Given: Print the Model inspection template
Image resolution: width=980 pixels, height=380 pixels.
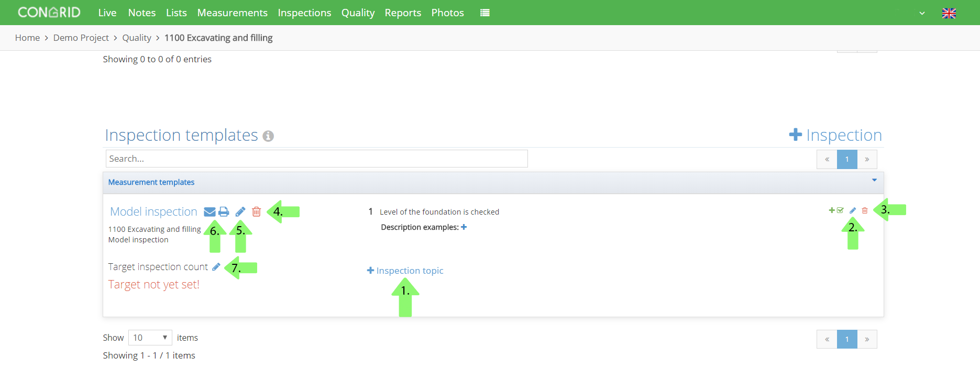Looking at the screenshot, I should point(224,211).
